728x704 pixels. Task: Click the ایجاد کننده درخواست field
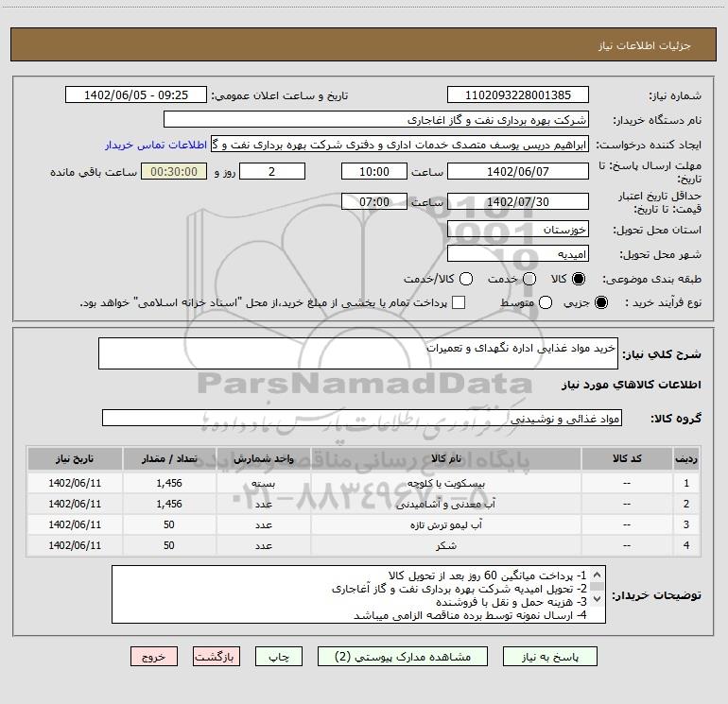coord(400,145)
